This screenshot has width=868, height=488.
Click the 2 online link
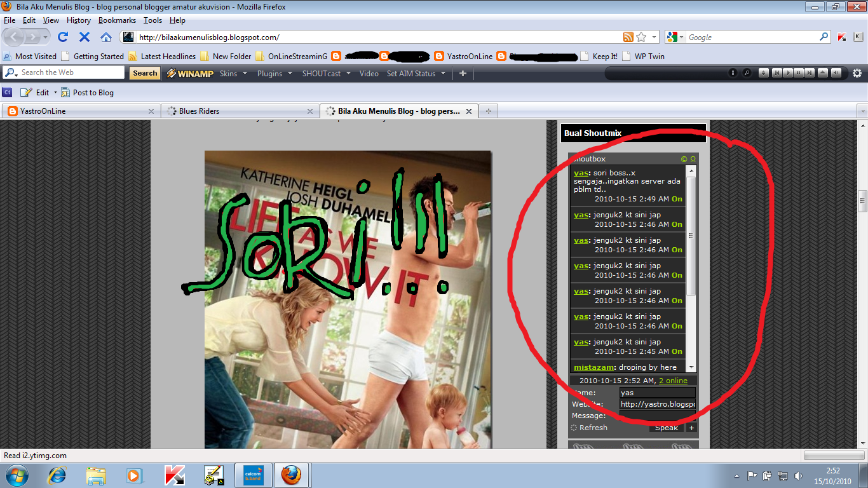[673, 381]
